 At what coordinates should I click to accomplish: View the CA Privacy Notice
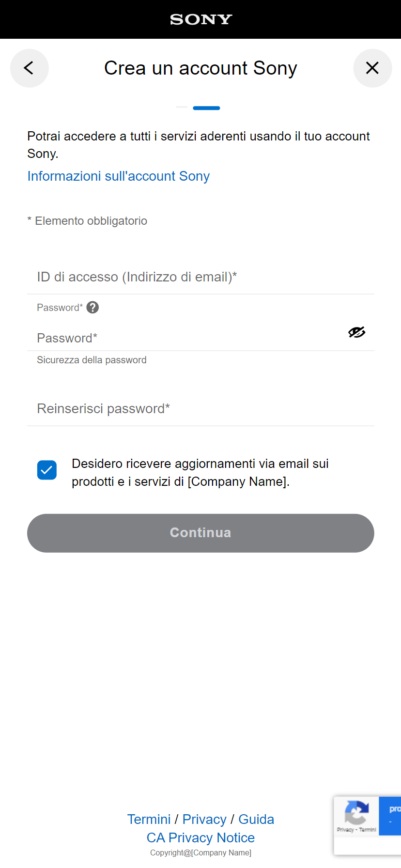tap(200, 837)
